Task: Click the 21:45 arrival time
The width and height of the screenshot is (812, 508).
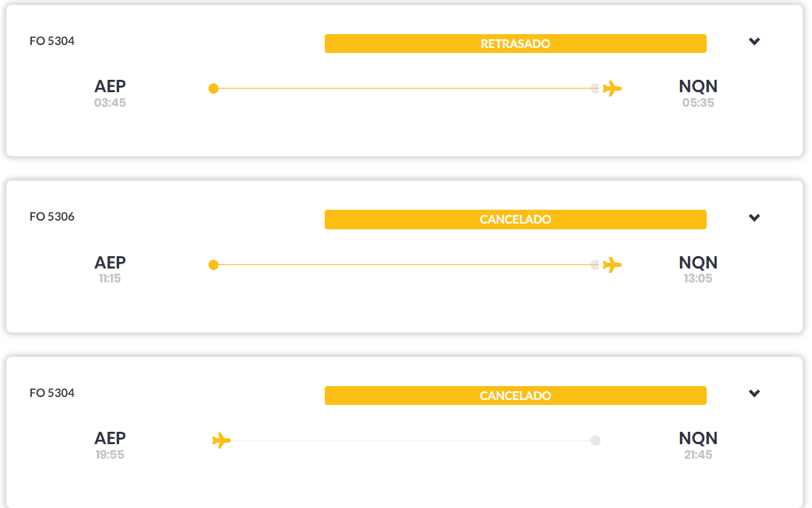Action: click(698, 455)
